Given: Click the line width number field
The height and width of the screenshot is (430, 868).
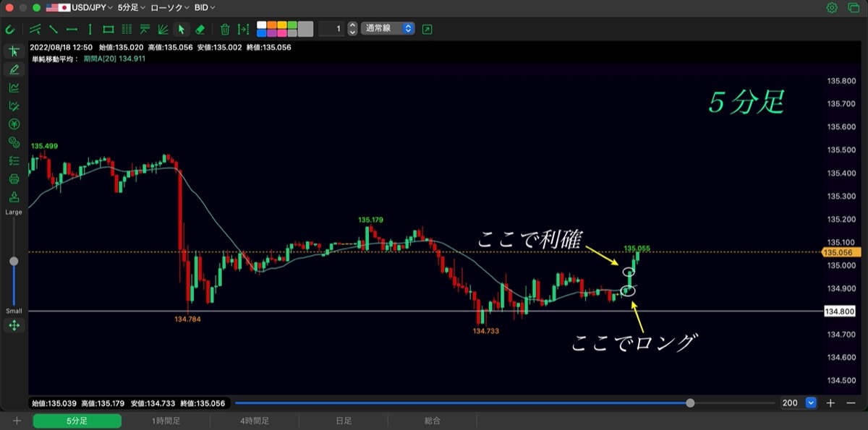Looking at the screenshot, I should [x=332, y=29].
